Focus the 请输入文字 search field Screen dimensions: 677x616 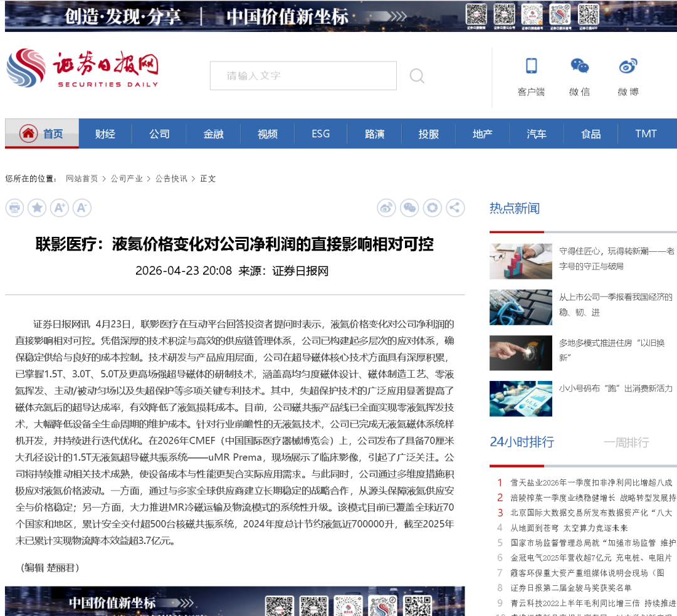(303, 76)
